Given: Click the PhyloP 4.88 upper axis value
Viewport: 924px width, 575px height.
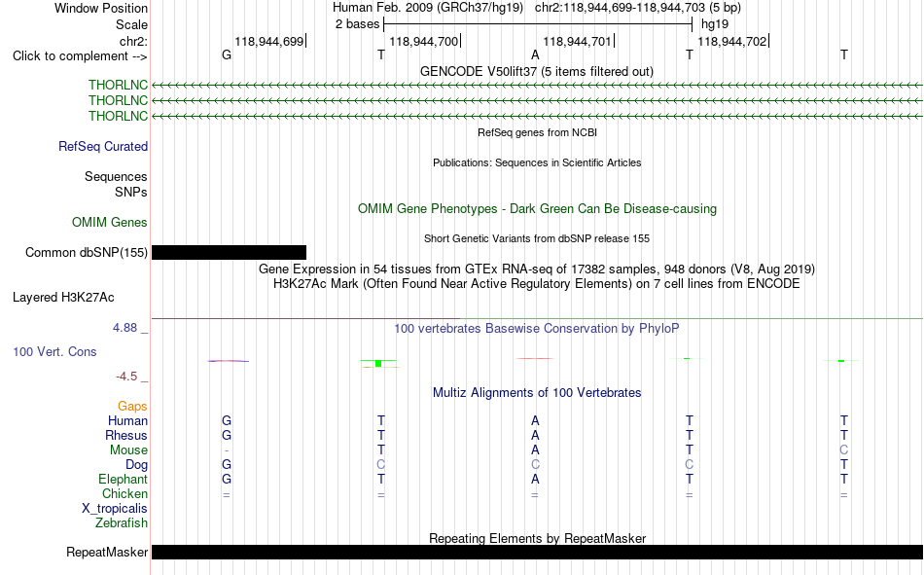Looking at the screenshot, I should [x=124, y=327].
